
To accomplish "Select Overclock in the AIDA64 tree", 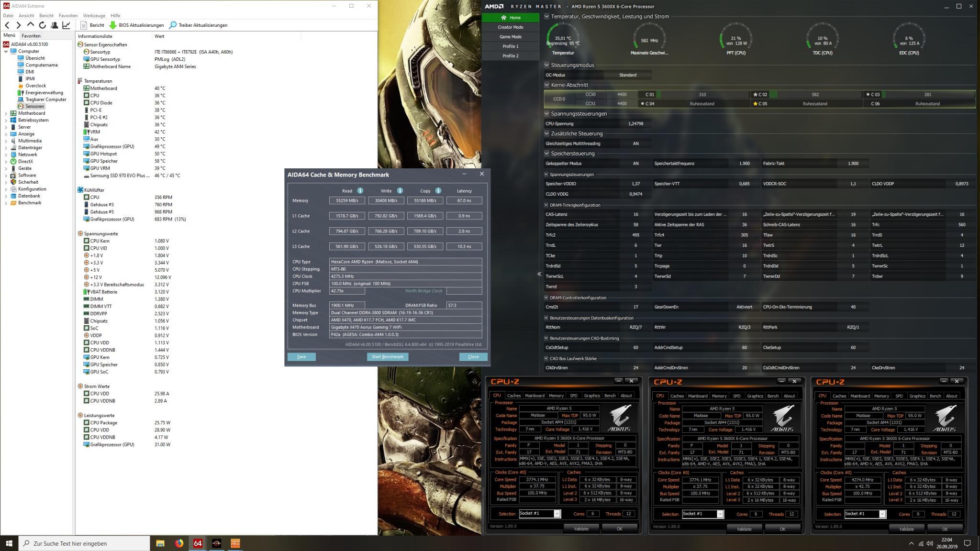I will point(35,86).
